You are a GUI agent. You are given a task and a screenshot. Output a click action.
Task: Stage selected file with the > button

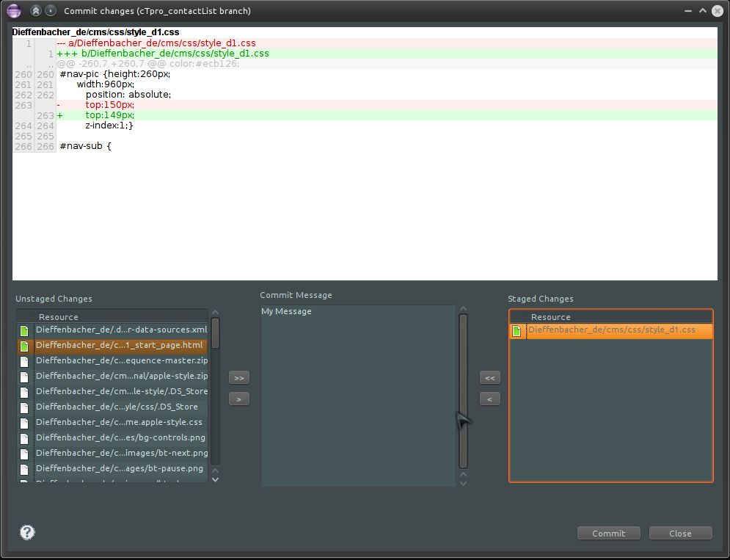click(239, 399)
